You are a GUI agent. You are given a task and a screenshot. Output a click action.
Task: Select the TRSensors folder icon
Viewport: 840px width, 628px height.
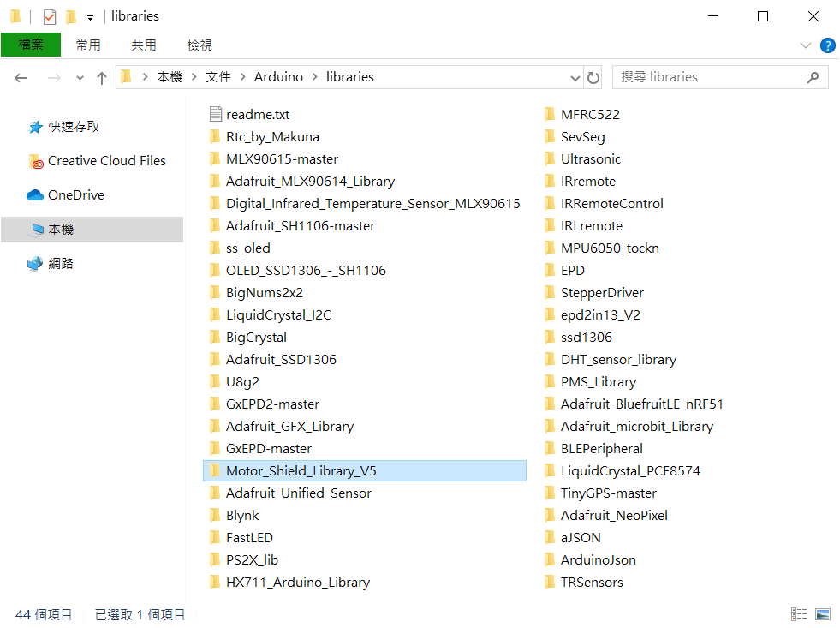pyautogui.click(x=550, y=582)
